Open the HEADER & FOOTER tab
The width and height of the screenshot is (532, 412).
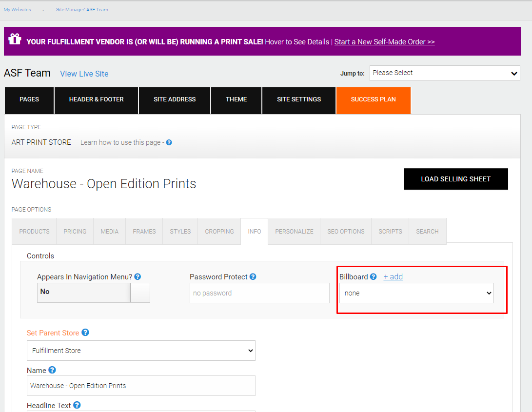click(97, 100)
